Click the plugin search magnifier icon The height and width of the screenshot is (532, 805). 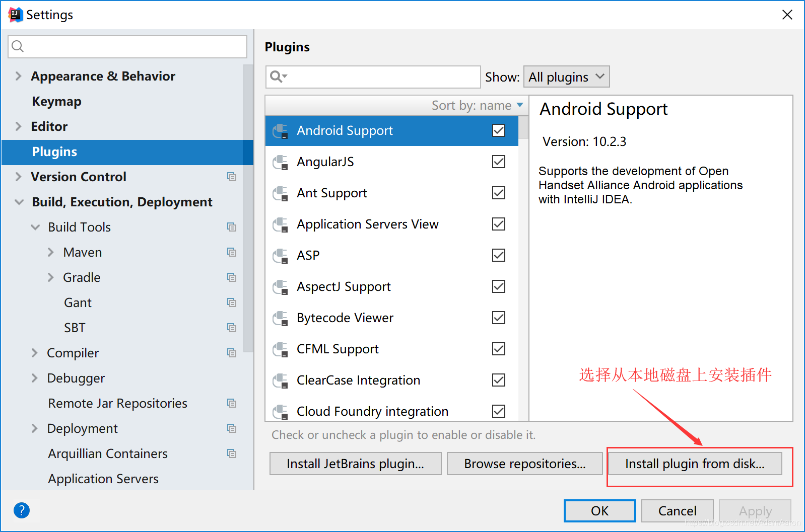[x=278, y=77]
